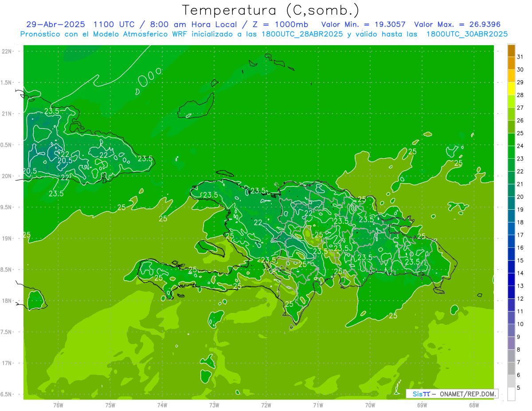Click the legend value '10'

(x=520, y=324)
